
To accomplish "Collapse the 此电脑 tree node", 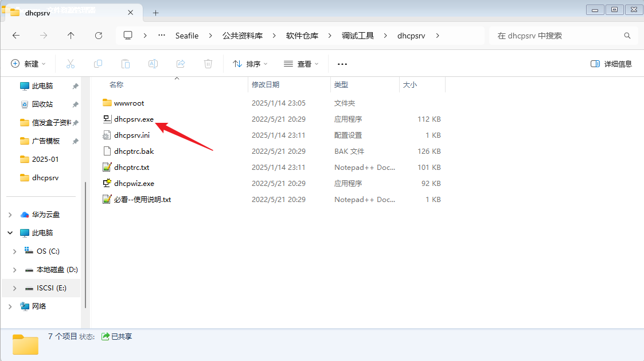I will 10,233.
